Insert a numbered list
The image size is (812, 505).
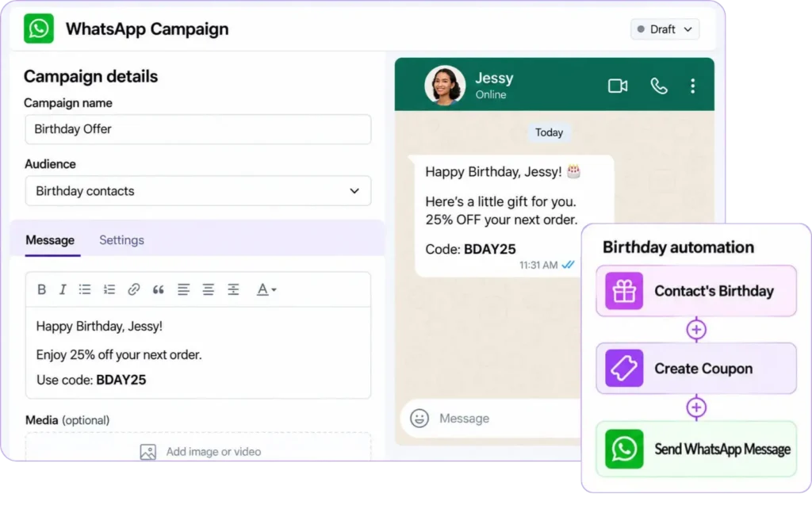[x=109, y=289]
